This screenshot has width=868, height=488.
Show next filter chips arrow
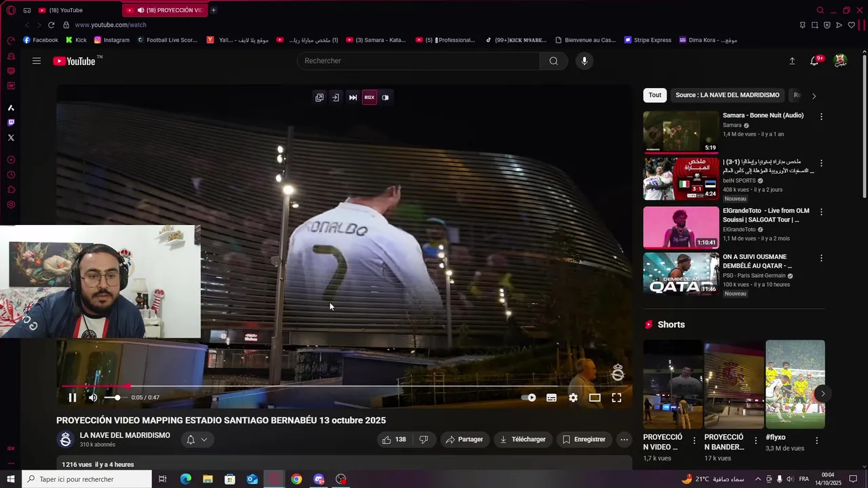(x=814, y=96)
